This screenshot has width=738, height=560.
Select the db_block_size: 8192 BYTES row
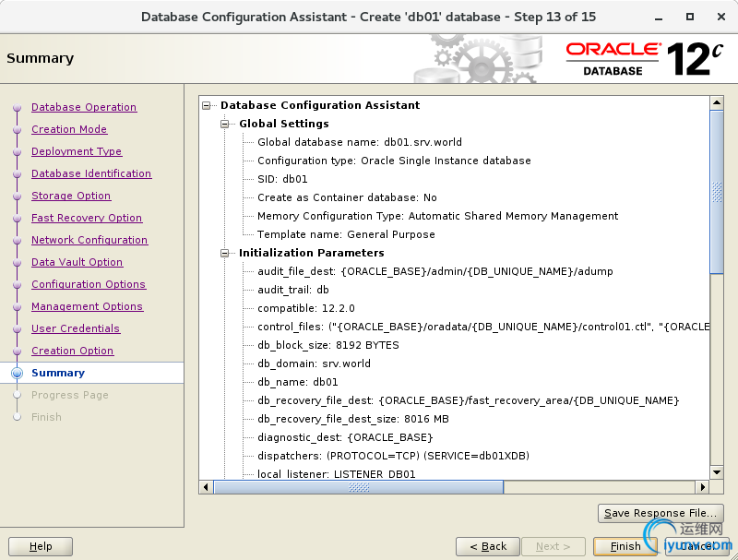click(328, 345)
